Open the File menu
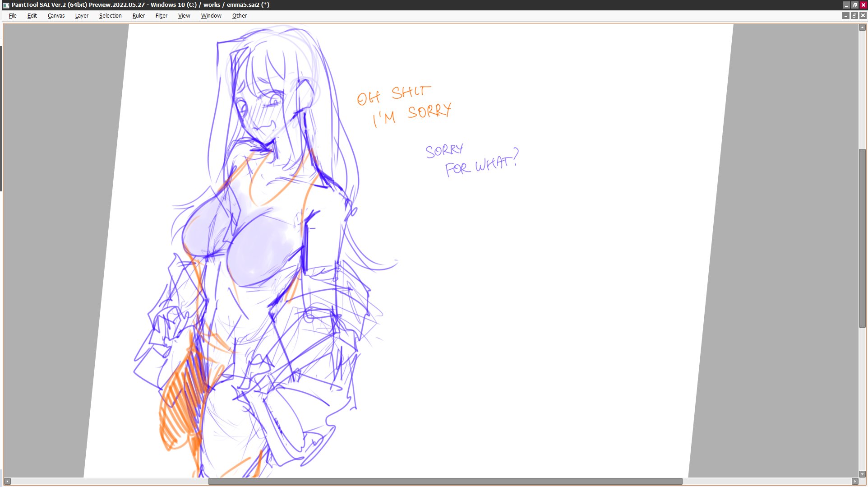 tap(13, 15)
